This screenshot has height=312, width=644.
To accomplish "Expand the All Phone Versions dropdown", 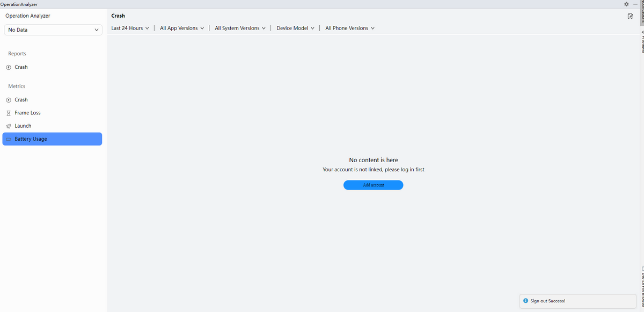I will tap(349, 28).
